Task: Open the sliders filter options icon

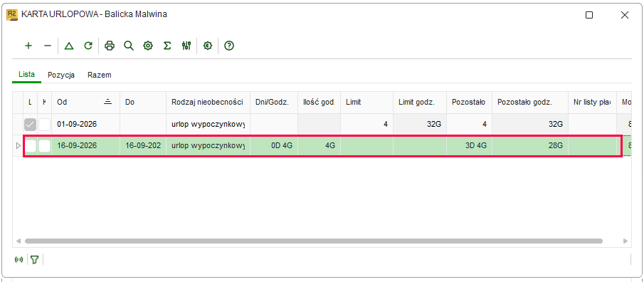Action: pos(186,46)
